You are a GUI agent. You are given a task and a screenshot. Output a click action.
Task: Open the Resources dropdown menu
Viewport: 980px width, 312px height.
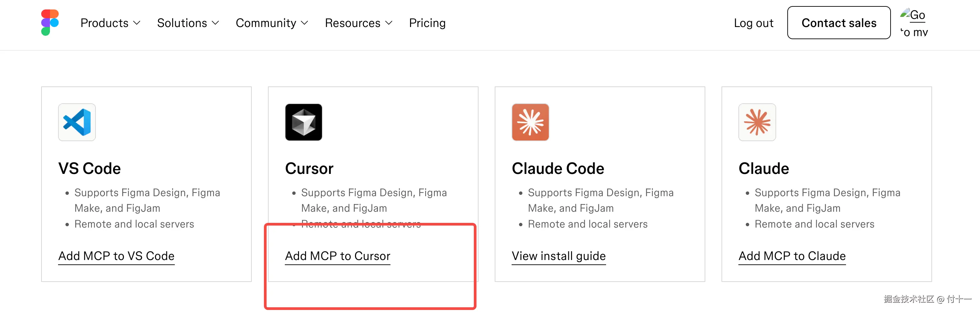pos(358,23)
